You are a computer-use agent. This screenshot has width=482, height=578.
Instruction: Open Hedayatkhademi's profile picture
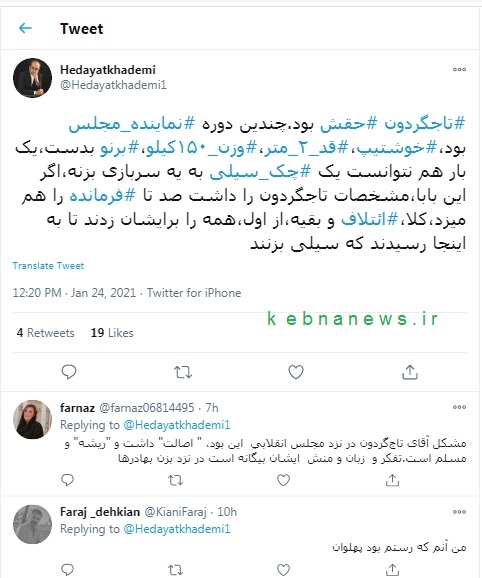pos(32,78)
